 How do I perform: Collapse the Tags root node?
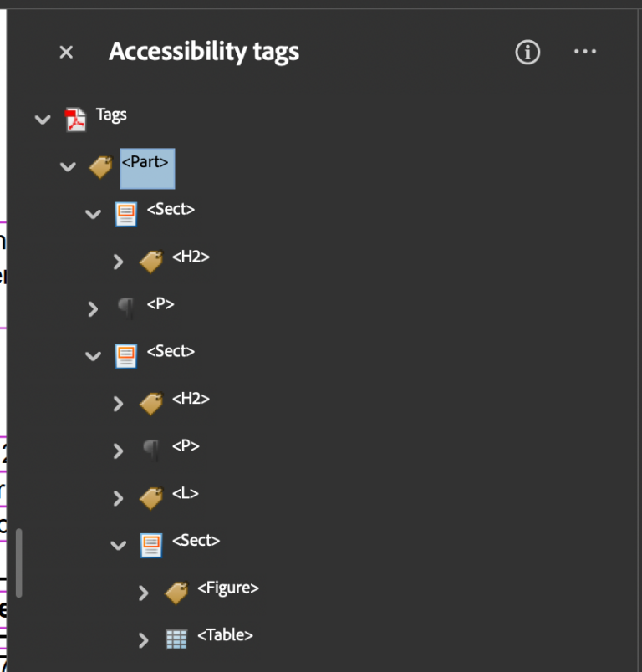tap(43, 120)
